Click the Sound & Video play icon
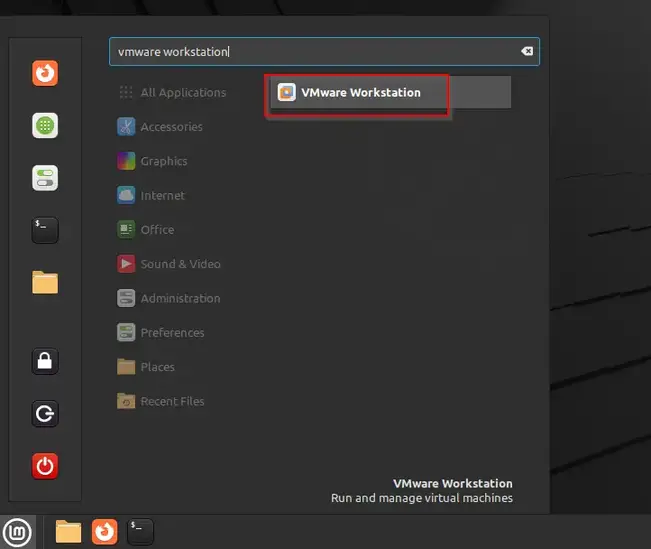Image resolution: width=651 pixels, height=549 pixels. [126, 264]
